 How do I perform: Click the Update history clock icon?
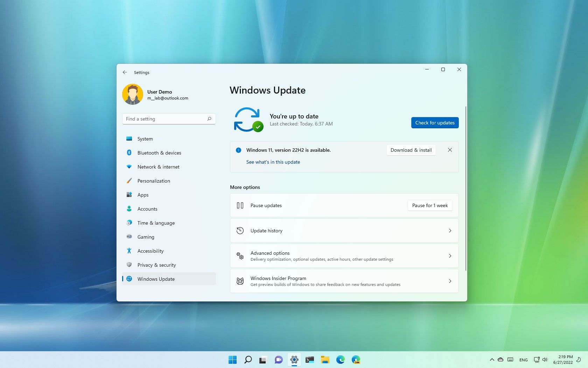coord(240,231)
